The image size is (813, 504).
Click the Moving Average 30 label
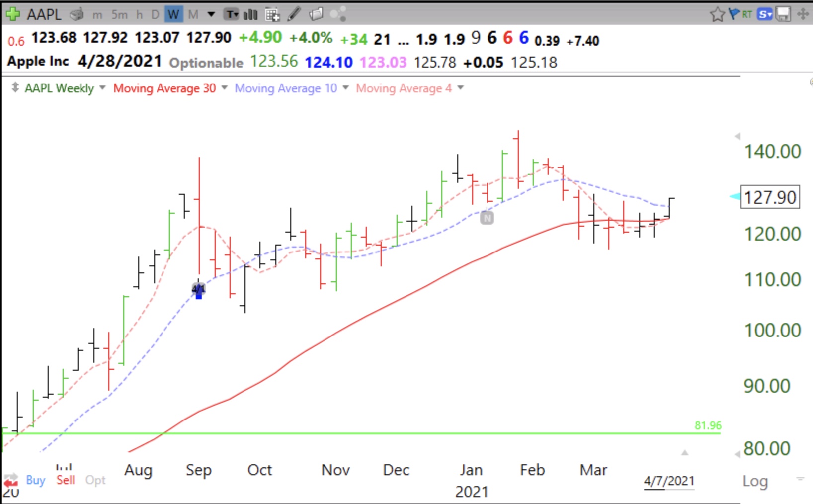click(164, 88)
